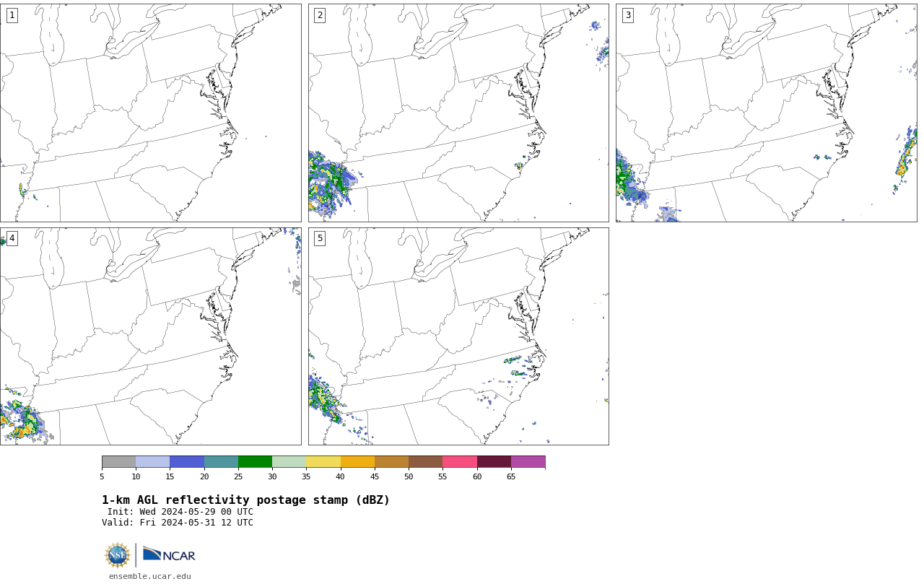
Task: Click the light lavender 10-15 dBZ swatch
Action: click(153, 462)
